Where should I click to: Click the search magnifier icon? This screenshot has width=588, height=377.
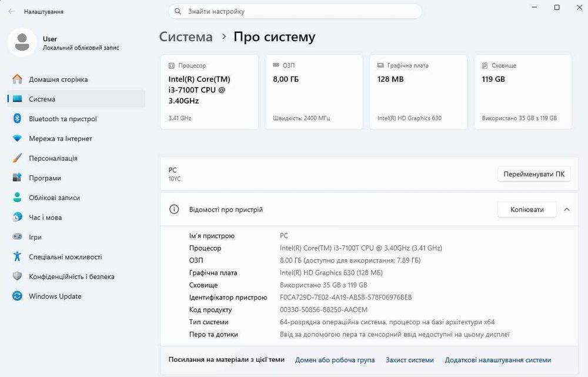click(x=178, y=11)
